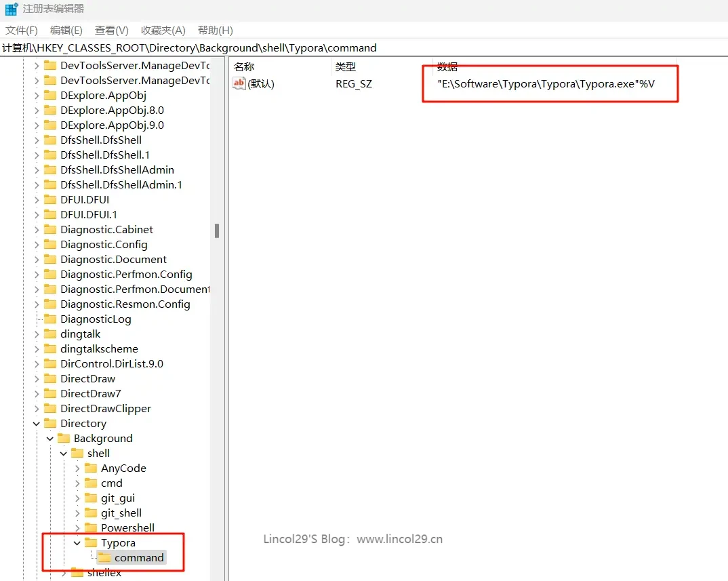
Task: Click the dingtalk folder icon
Action: point(50,334)
